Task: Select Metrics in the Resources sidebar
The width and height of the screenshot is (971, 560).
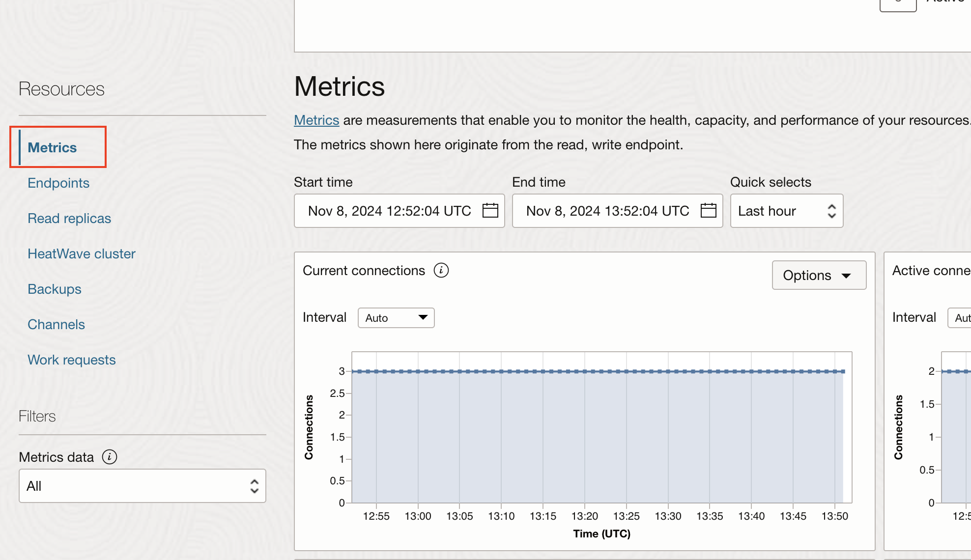Action: pyautogui.click(x=52, y=147)
